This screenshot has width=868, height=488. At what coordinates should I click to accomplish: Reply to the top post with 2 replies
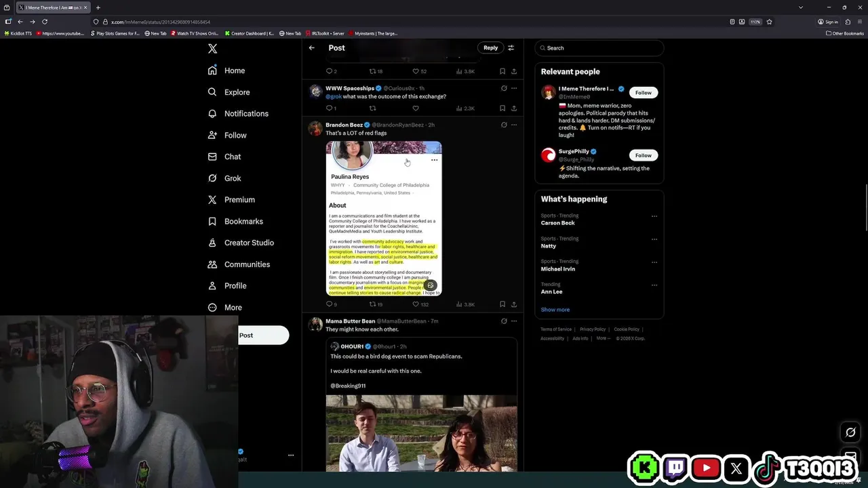[331, 71]
